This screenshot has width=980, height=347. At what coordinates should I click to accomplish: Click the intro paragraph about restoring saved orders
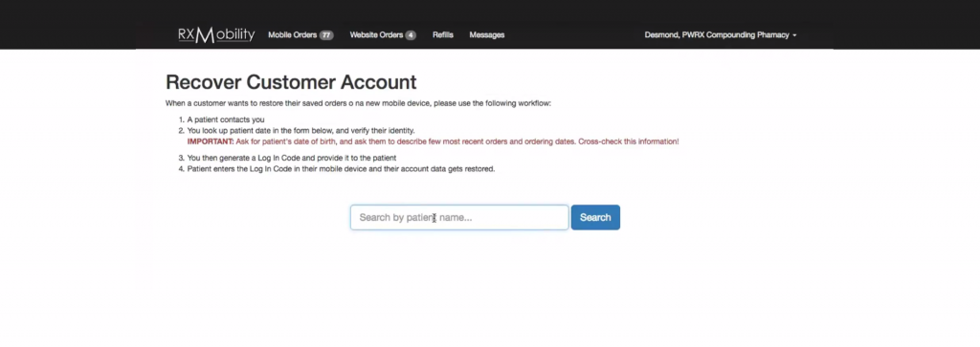pyautogui.click(x=358, y=103)
